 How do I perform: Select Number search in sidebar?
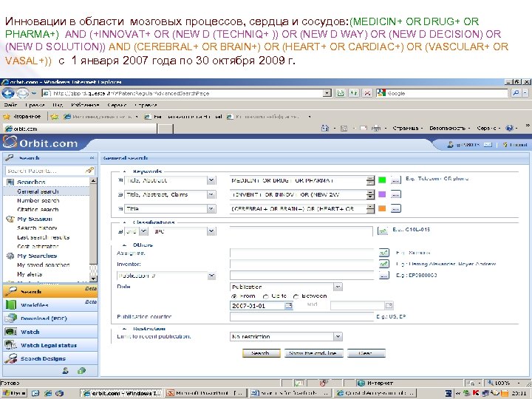pyautogui.click(x=38, y=200)
